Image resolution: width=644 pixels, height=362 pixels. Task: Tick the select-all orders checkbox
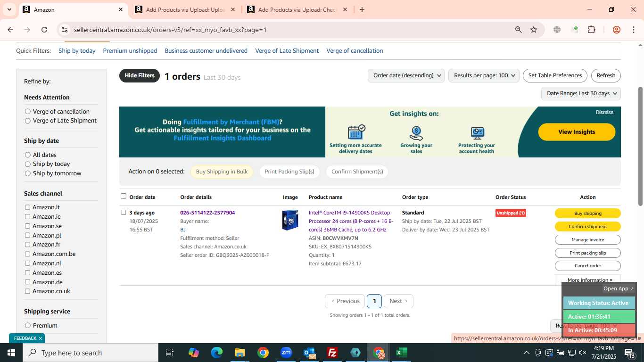[x=124, y=196]
